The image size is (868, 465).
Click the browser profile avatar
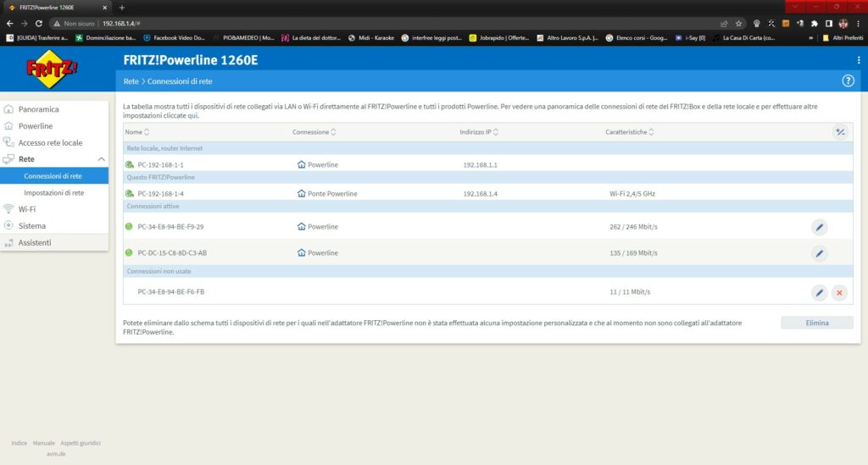843,23
